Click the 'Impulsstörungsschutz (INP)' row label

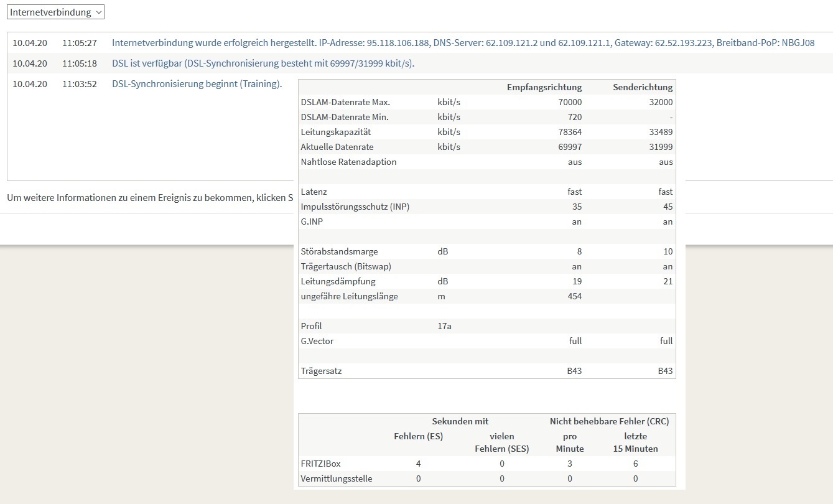tap(355, 207)
